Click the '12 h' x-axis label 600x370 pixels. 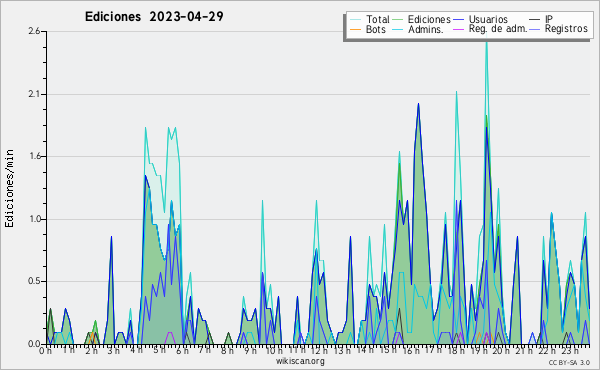pos(319,351)
